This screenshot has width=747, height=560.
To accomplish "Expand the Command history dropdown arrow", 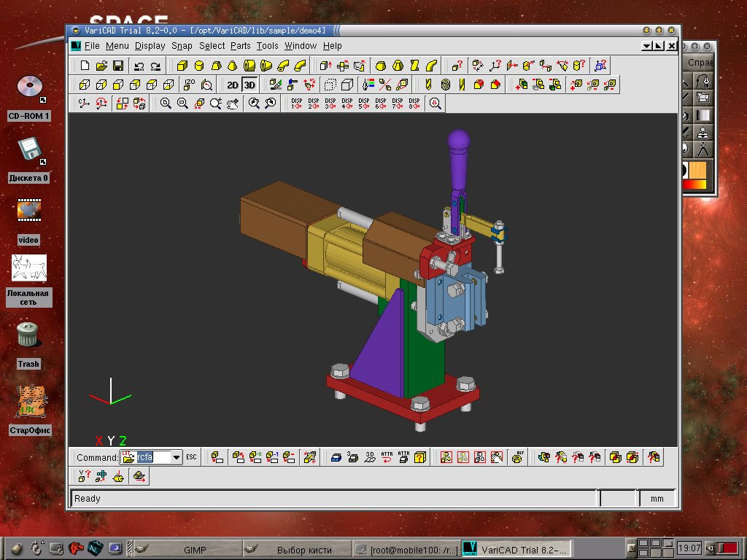I will coord(176,457).
